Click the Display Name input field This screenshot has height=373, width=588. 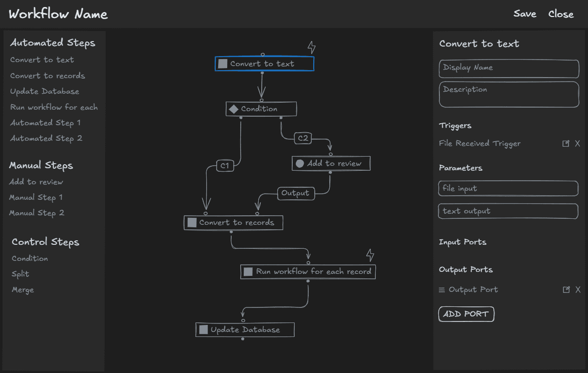pos(508,69)
